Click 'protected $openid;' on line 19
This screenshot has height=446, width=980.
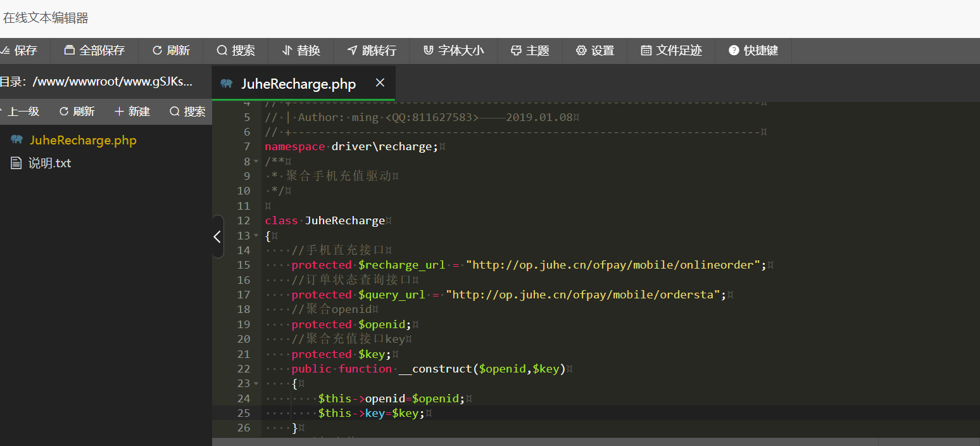pos(351,324)
